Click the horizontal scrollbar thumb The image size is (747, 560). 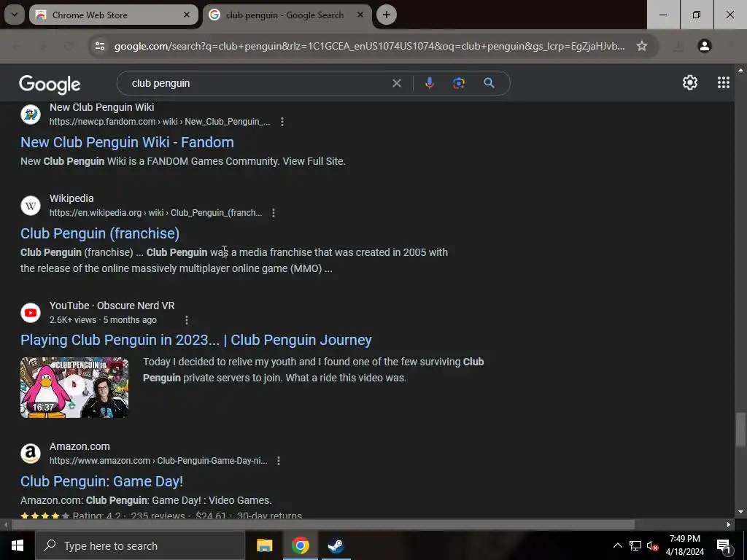(323, 525)
